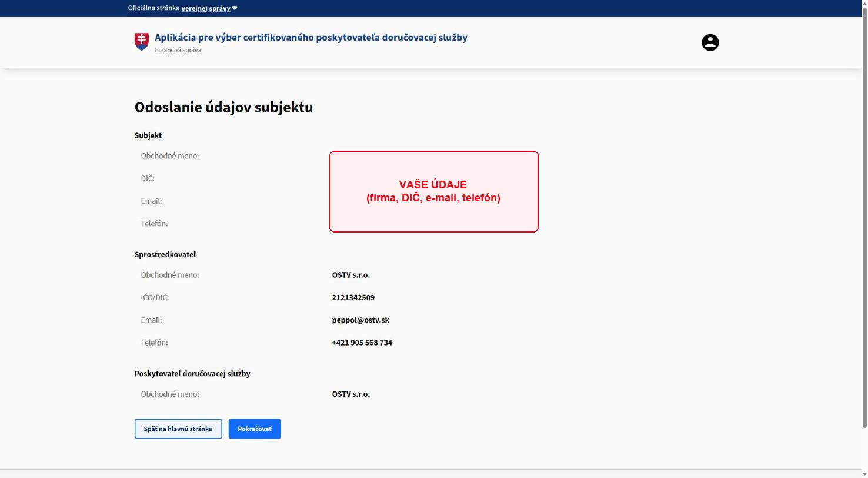Viewport: 868px width, 478px height.
Task: Click 'OSTV s.r.o.' under Poskytovateľ doručovacej služby
Action: 351,394
